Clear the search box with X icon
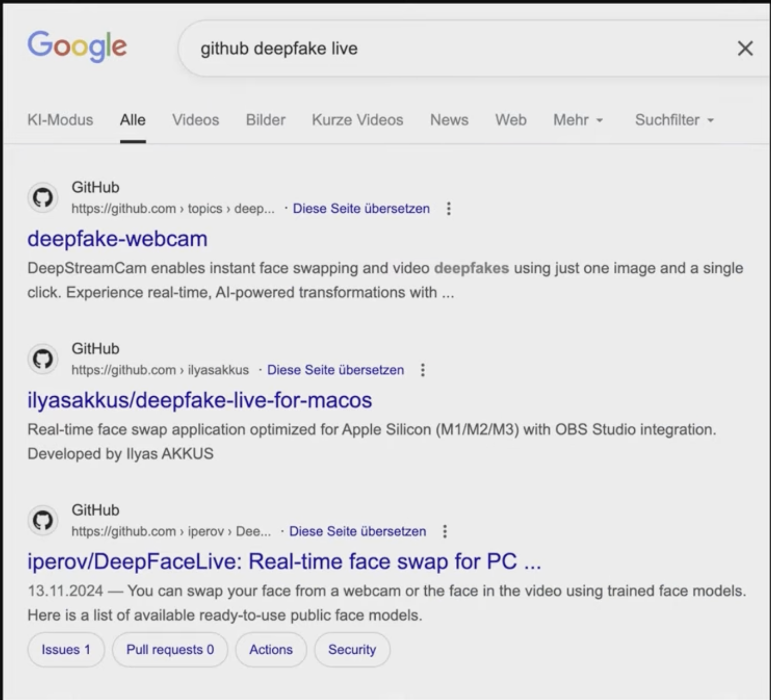The height and width of the screenshot is (700, 771). pos(745,49)
